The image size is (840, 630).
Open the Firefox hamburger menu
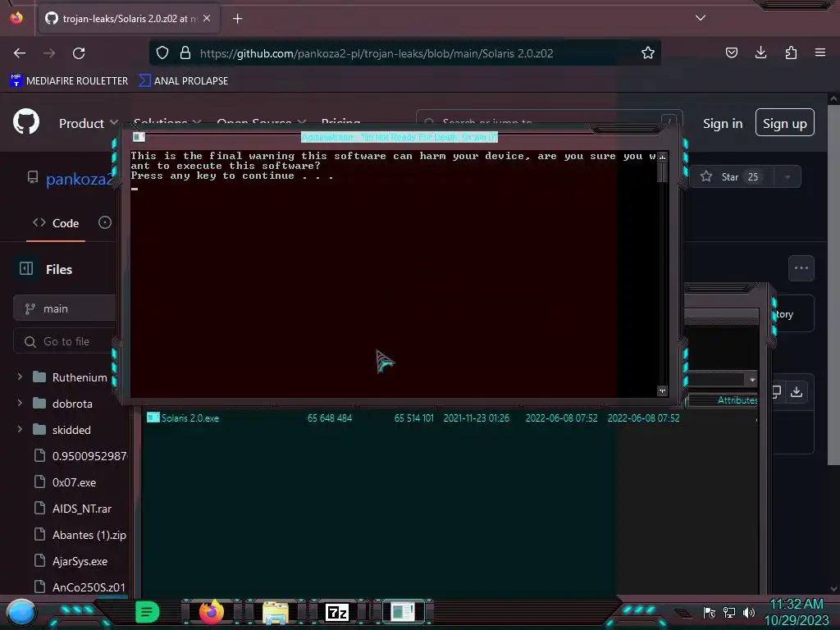[820, 52]
